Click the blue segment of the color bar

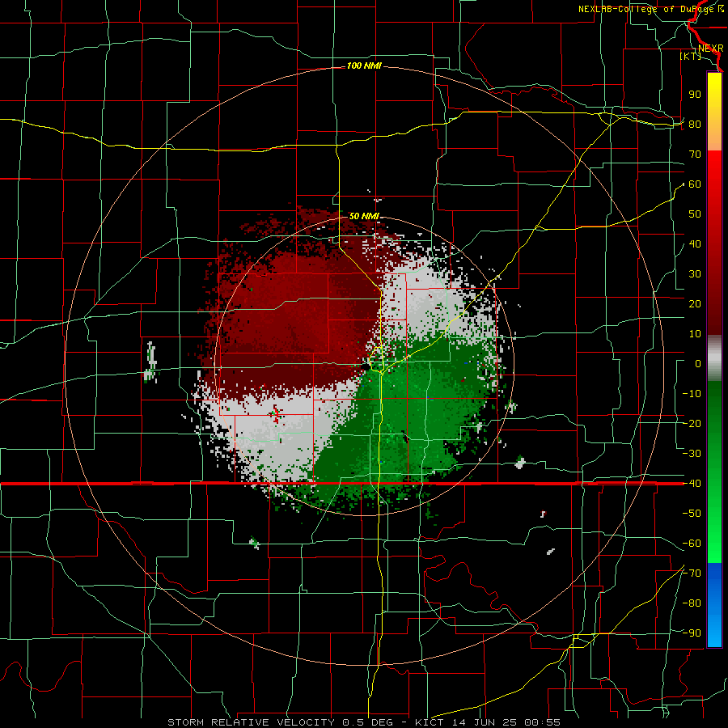tap(714, 605)
